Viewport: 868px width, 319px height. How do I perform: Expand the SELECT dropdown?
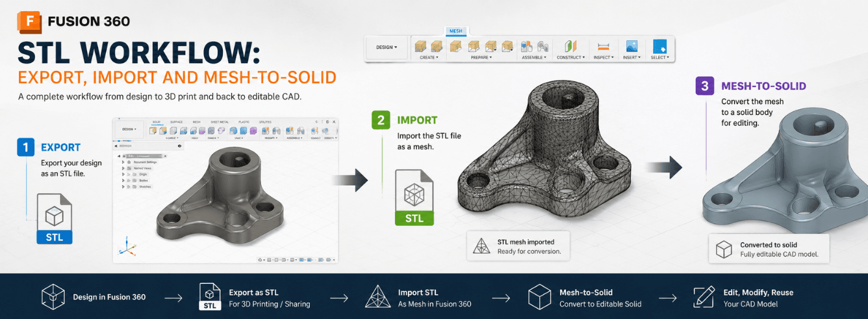[x=660, y=57]
